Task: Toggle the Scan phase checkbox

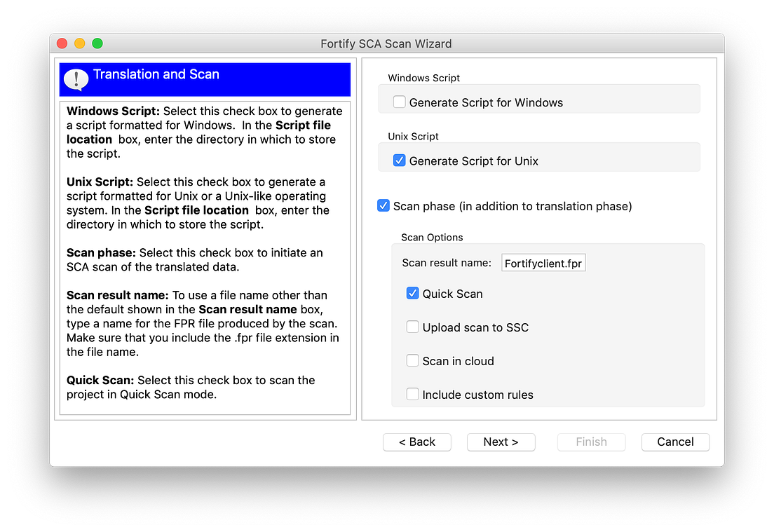Action: (x=383, y=205)
